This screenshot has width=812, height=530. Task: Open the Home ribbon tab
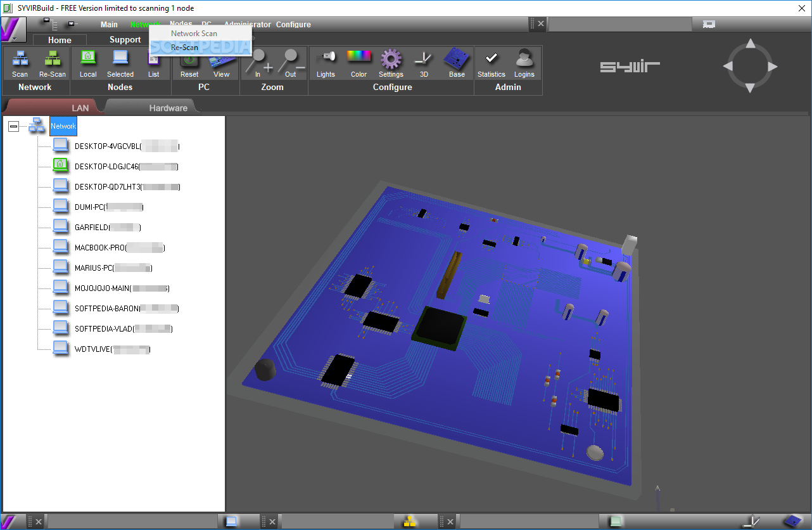click(x=60, y=39)
